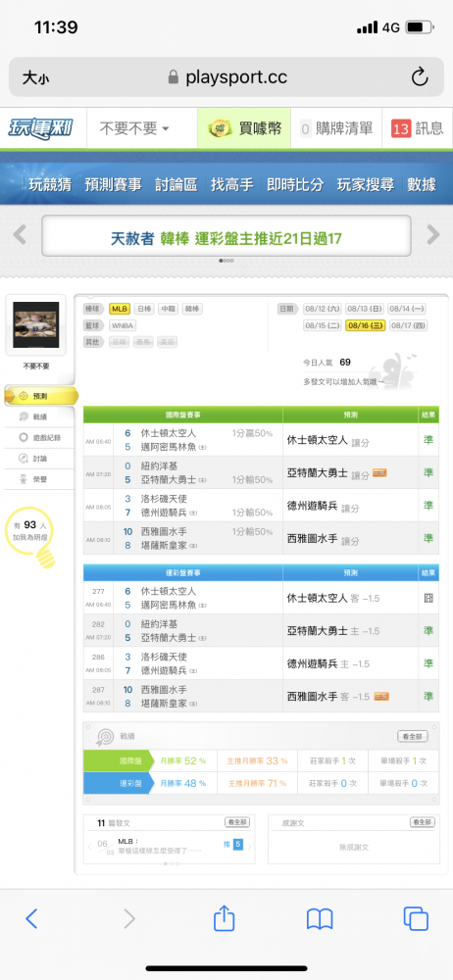Click banner next arrow
The width and height of the screenshot is (453, 980).
tap(433, 235)
